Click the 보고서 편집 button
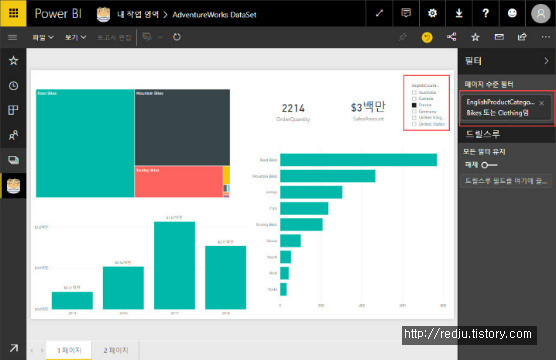The height and width of the screenshot is (360, 556). point(114,37)
